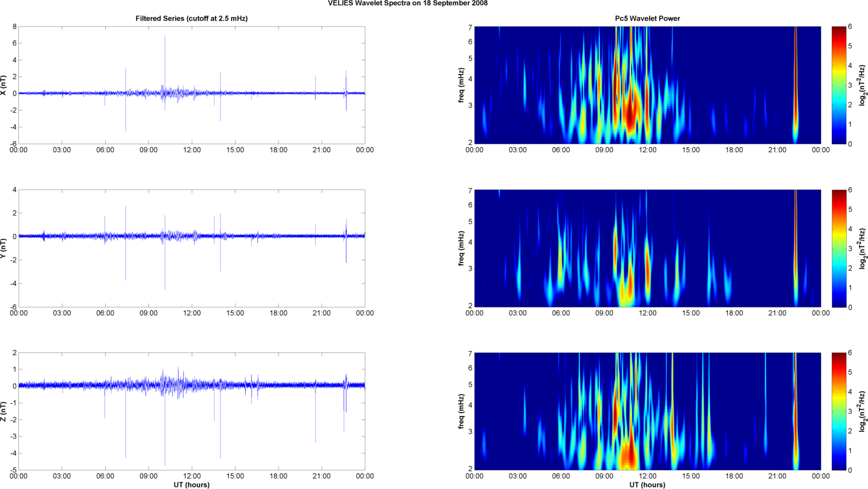Select the "Filtered Series (cutoff at 2.5 mHz)" heading
Screen dimensions: 868x489
pyautogui.click(x=192, y=18)
